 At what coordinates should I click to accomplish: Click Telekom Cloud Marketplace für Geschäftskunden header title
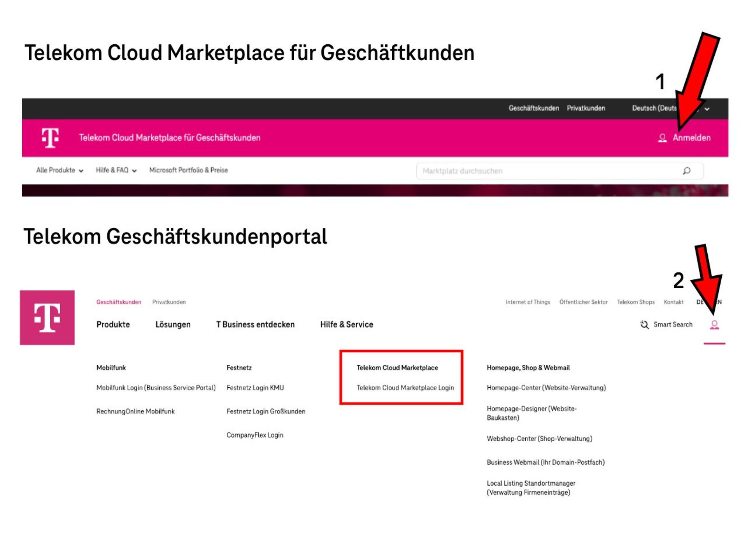170,138
